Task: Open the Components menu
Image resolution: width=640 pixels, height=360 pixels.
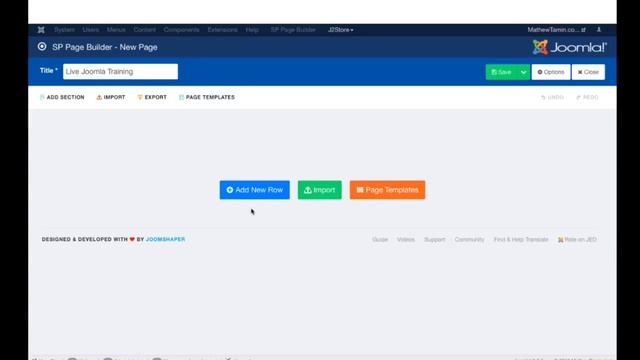Action: pos(182,30)
